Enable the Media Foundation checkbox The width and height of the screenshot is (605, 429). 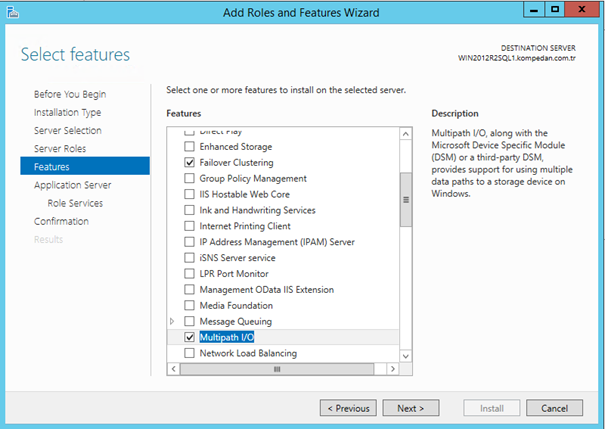190,306
